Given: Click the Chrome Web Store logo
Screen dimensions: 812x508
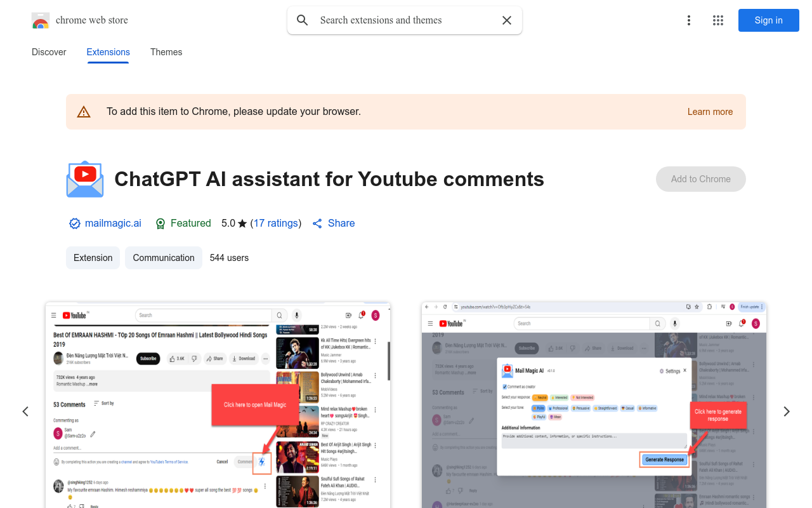Looking at the screenshot, I should point(41,20).
